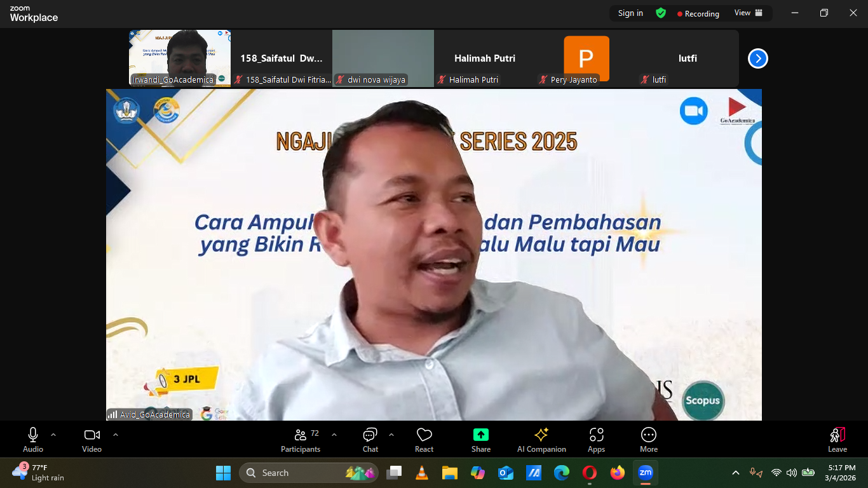Expand the Participants options caret
The height and width of the screenshot is (488, 868).
[x=334, y=435]
